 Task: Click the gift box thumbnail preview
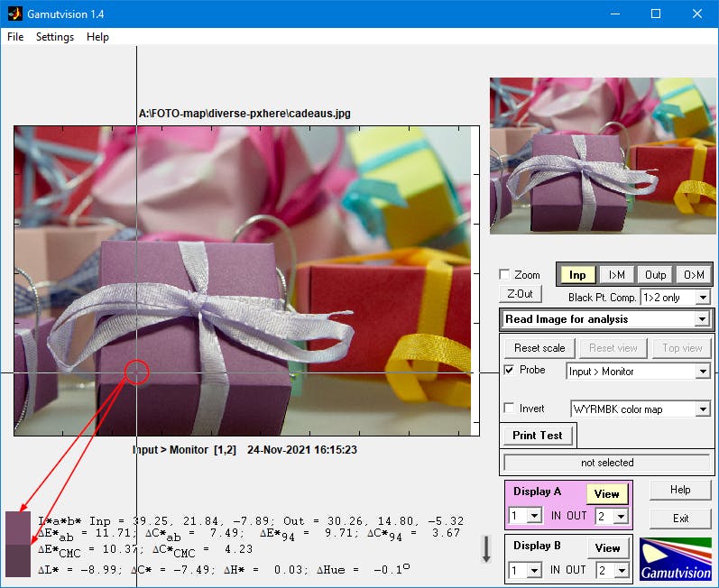(602, 156)
